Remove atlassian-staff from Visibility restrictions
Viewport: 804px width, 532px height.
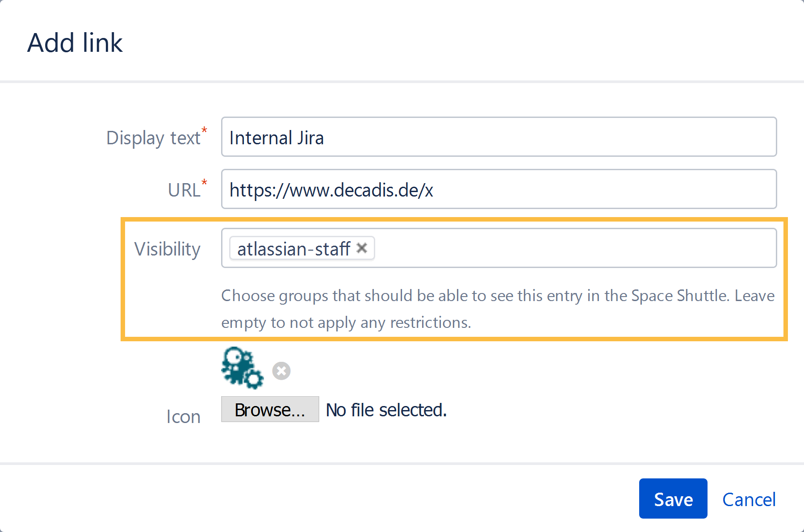pyautogui.click(x=362, y=248)
